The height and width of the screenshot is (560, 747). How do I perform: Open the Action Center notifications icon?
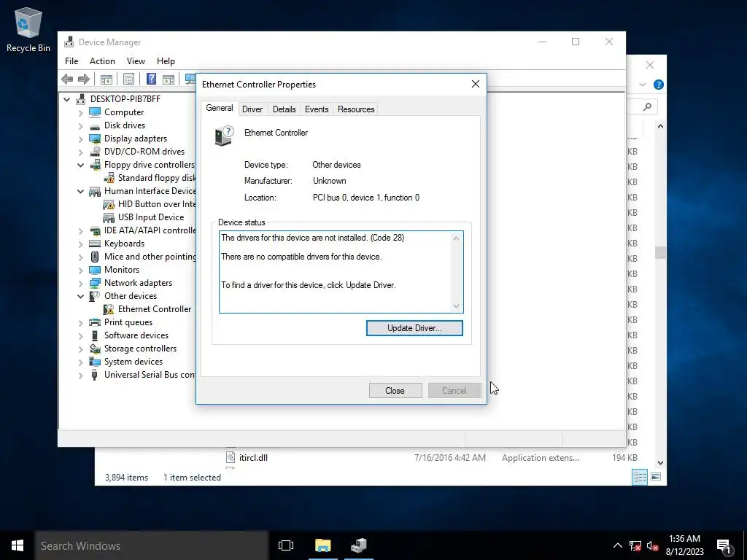(x=724, y=545)
